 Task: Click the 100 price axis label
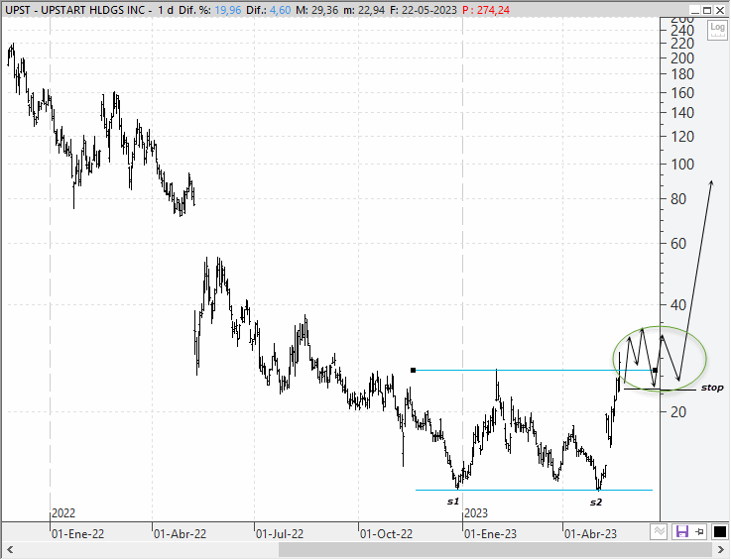[682, 165]
